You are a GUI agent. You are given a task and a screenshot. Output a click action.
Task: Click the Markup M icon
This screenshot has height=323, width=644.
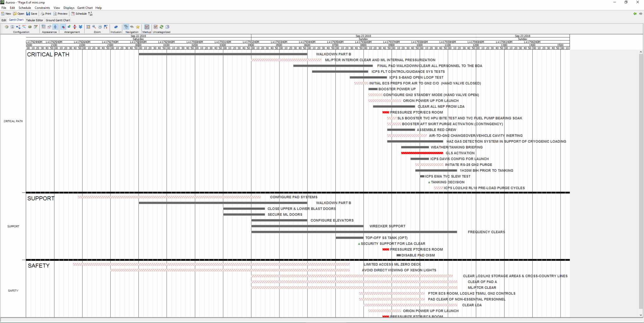(147, 27)
